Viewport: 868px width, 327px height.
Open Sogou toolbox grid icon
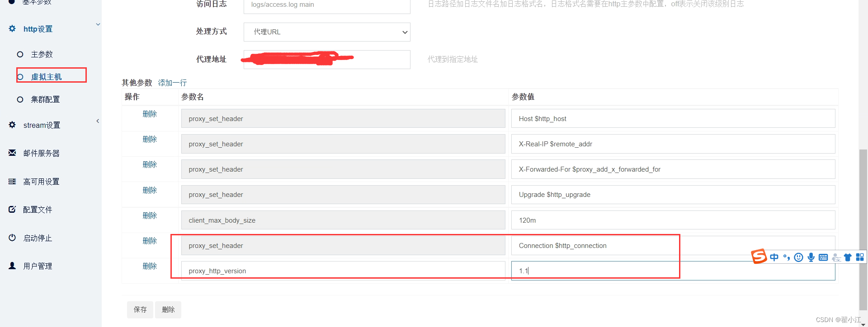click(x=860, y=257)
